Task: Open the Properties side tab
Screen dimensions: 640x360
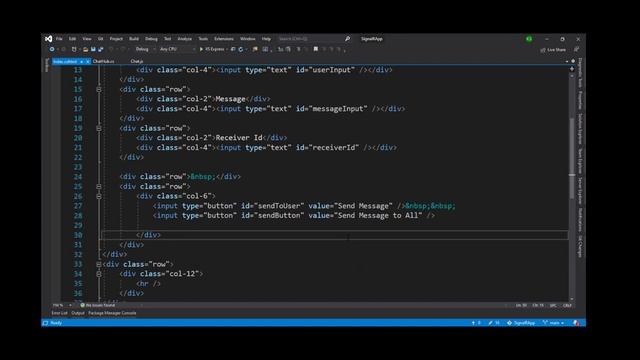Action: pos(580,100)
